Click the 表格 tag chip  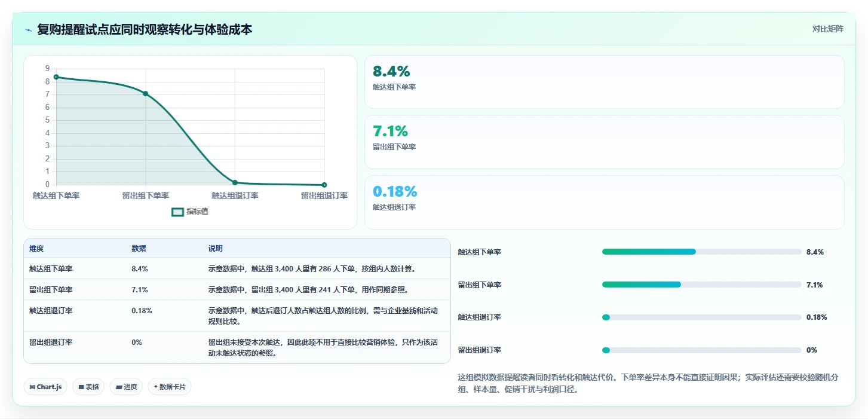point(88,387)
